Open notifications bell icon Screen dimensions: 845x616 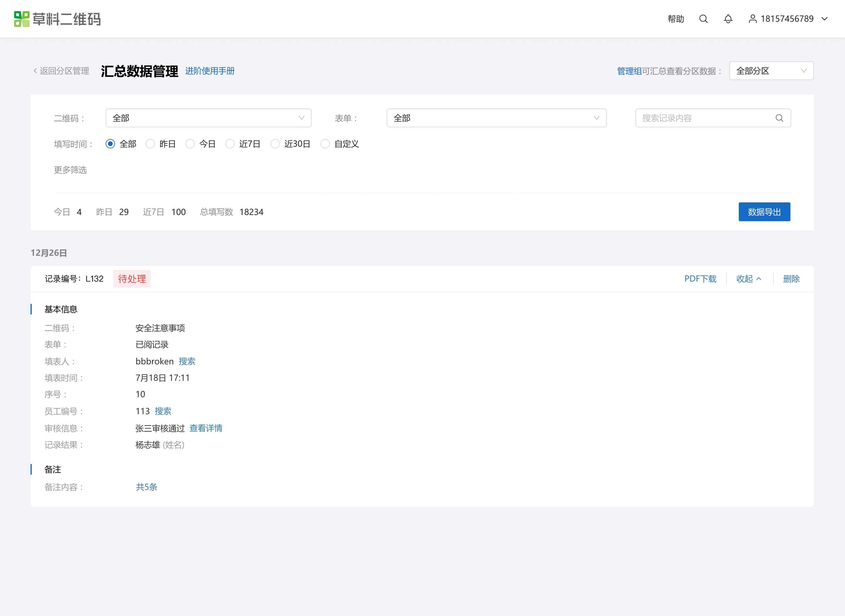click(728, 19)
